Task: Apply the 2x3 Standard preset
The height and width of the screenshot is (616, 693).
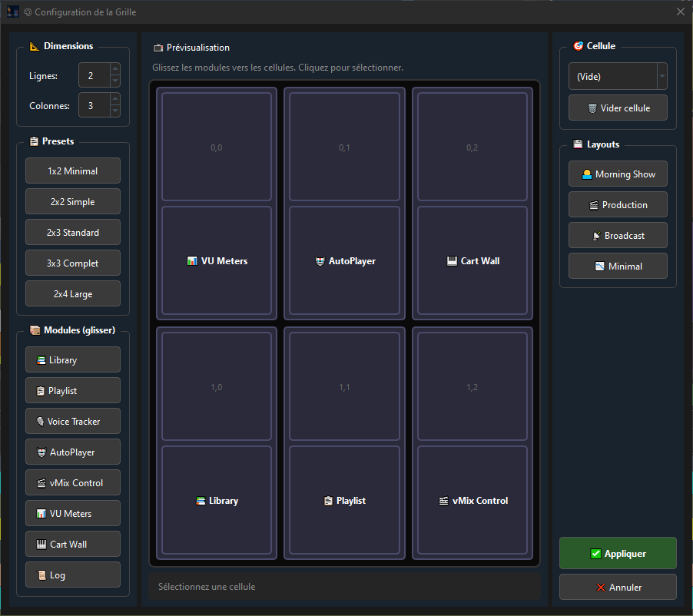Action: coord(73,232)
